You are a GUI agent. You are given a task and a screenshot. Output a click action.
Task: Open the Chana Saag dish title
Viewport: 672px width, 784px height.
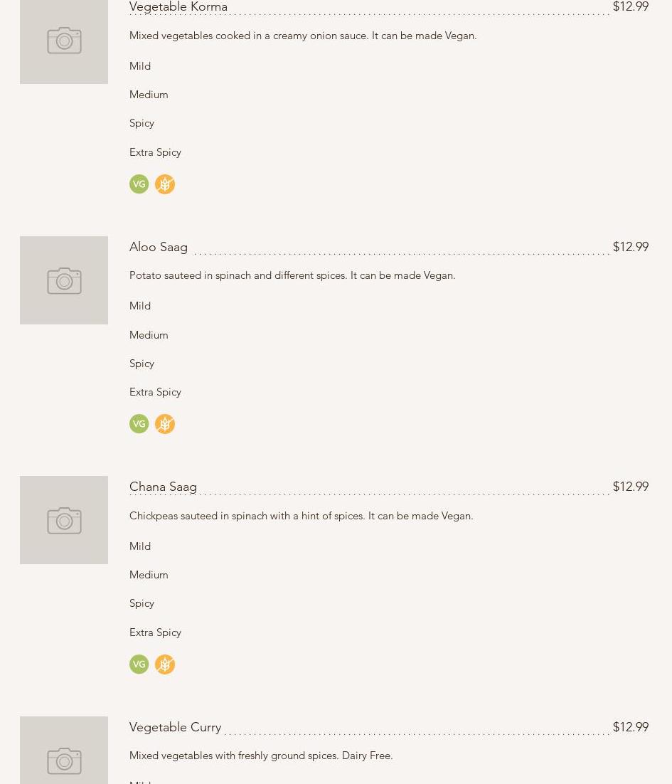pyautogui.click(x=163, y=487)
